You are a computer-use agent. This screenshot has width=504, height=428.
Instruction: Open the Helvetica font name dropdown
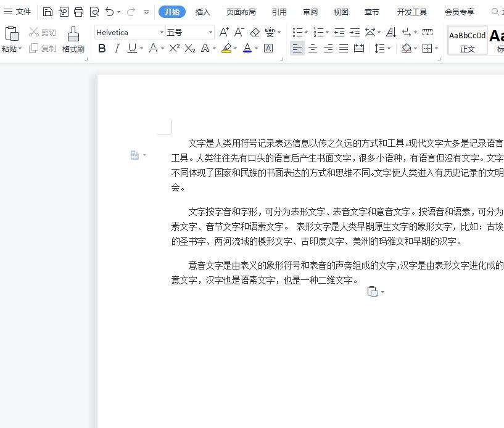click(162, 33)
